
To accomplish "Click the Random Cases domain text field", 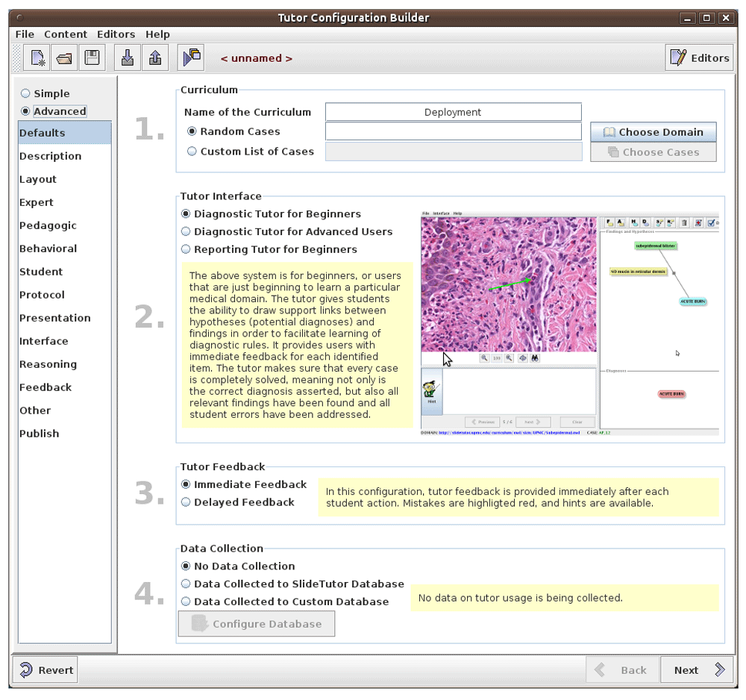I will click(x=453, y=131).
